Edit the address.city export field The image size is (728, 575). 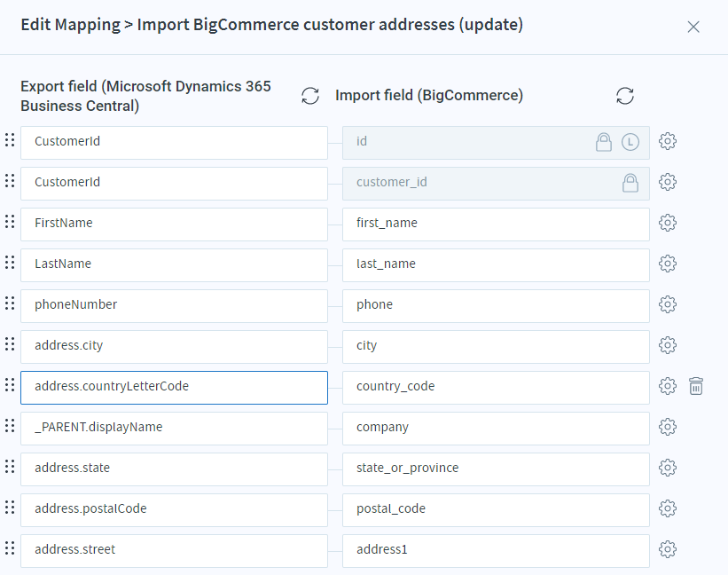(174, 347)
